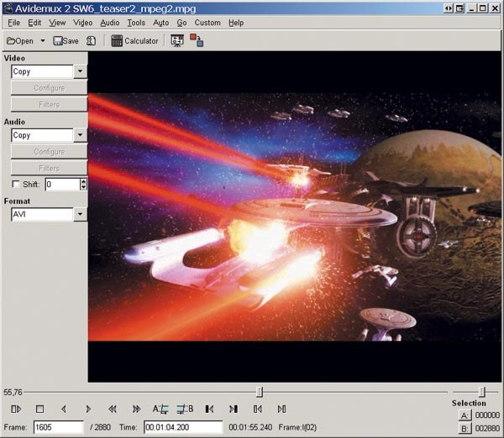Go to next frame
This screenshot has height=438, width=504.
(x=88, y=409)
